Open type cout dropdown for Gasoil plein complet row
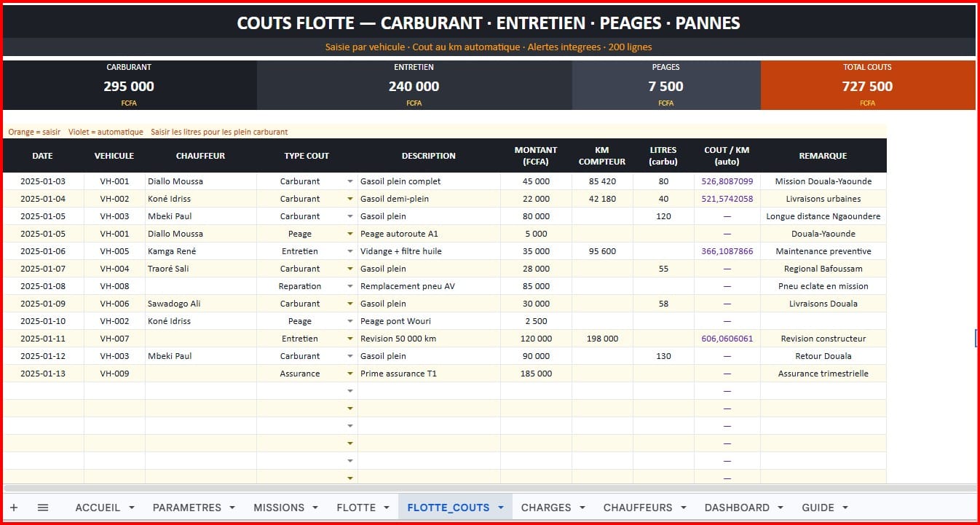This screenshot has height=525, width=980. [x=350, y=181]
